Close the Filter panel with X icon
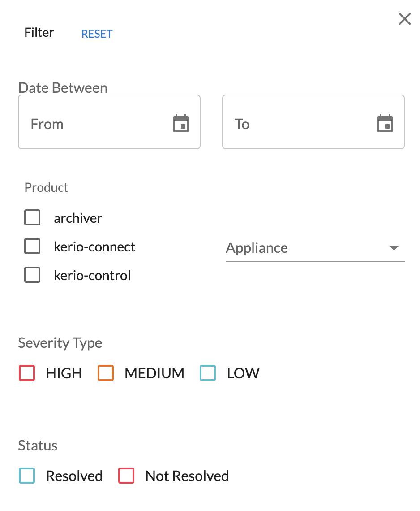Screen dimensions: 420x511 [x=405, y=19]
